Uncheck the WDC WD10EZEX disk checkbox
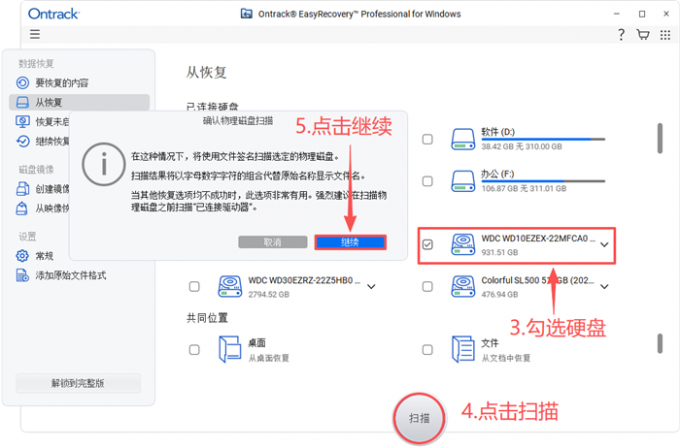This screenshot has height=448, width=680. click(428, 245)
